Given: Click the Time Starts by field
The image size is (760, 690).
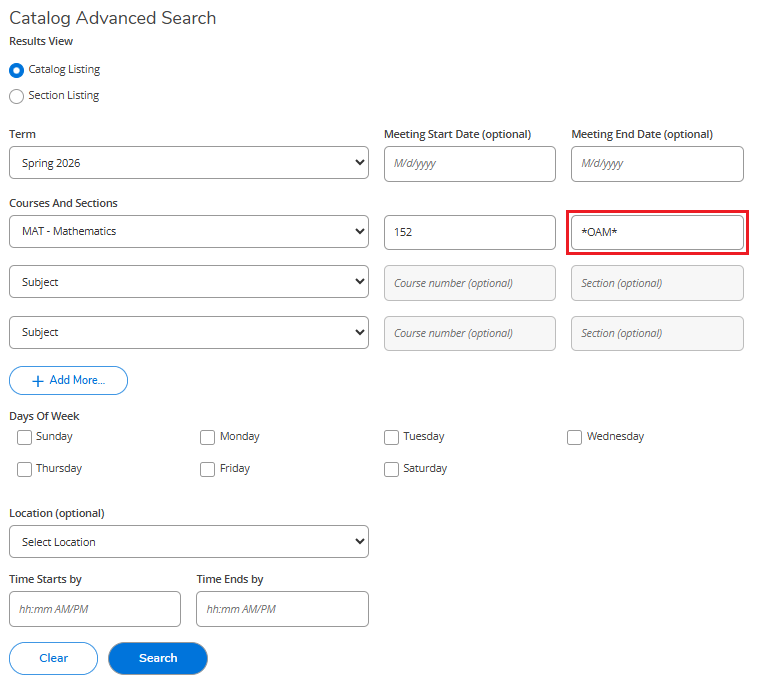Looking at the screenshot, I should tap(95, 609).
